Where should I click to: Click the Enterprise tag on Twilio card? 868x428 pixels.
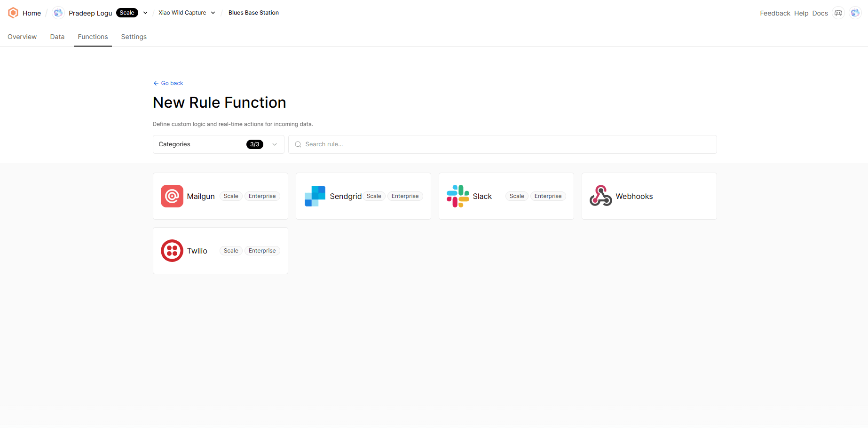262,251
